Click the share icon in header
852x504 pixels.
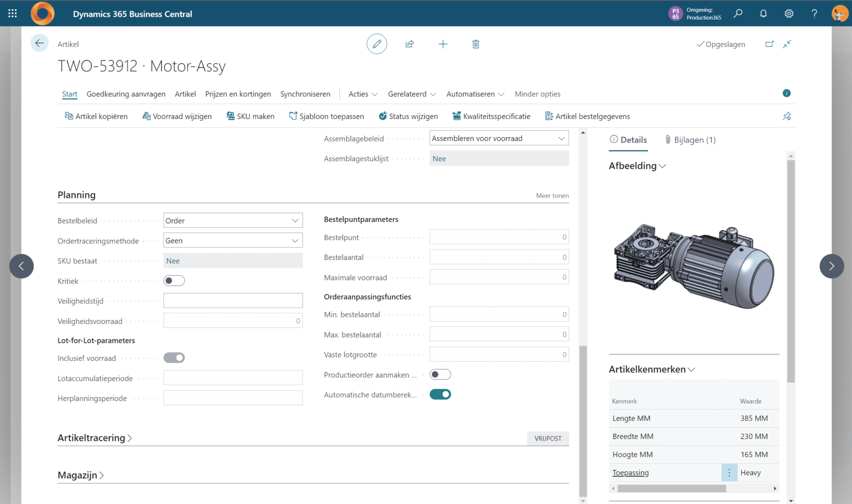410,44
